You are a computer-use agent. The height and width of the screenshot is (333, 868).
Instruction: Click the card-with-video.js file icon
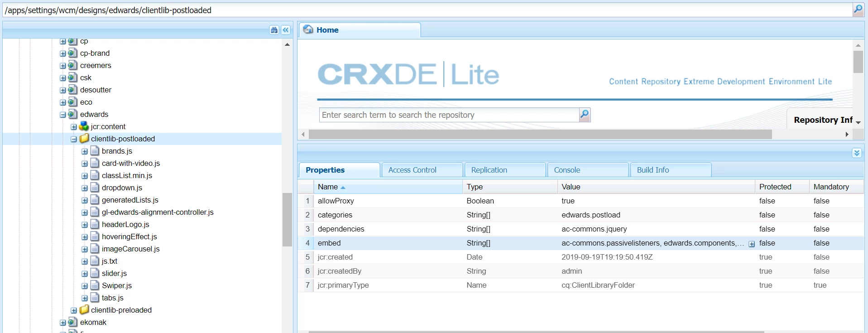tap(95, 163)
